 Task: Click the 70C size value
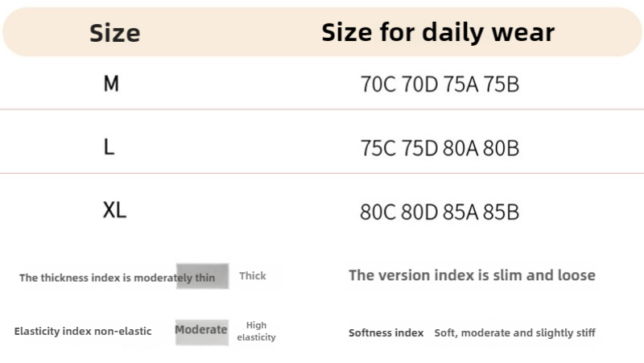378,85
